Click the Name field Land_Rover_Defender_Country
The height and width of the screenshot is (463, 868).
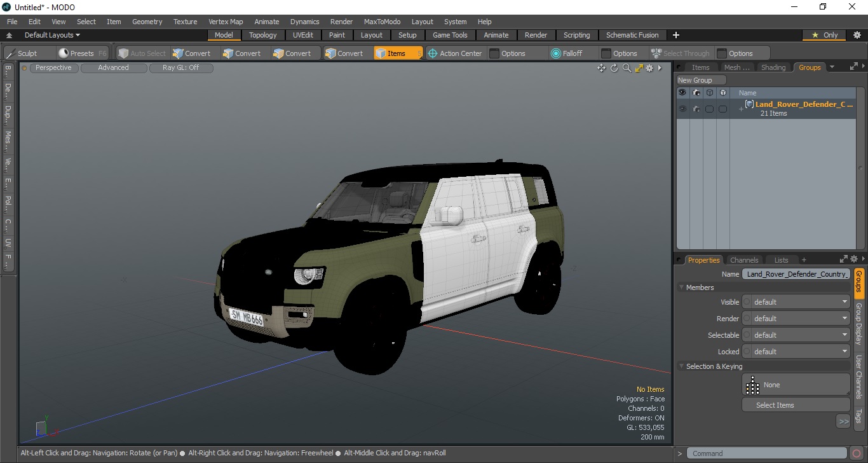click(x=796, y=274)
